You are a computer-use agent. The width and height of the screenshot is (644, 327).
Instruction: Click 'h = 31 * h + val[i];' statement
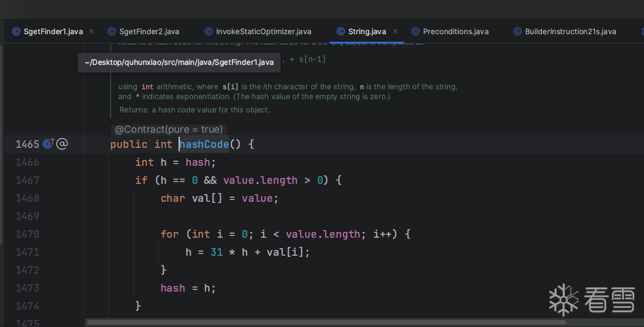tap(248, 252)
